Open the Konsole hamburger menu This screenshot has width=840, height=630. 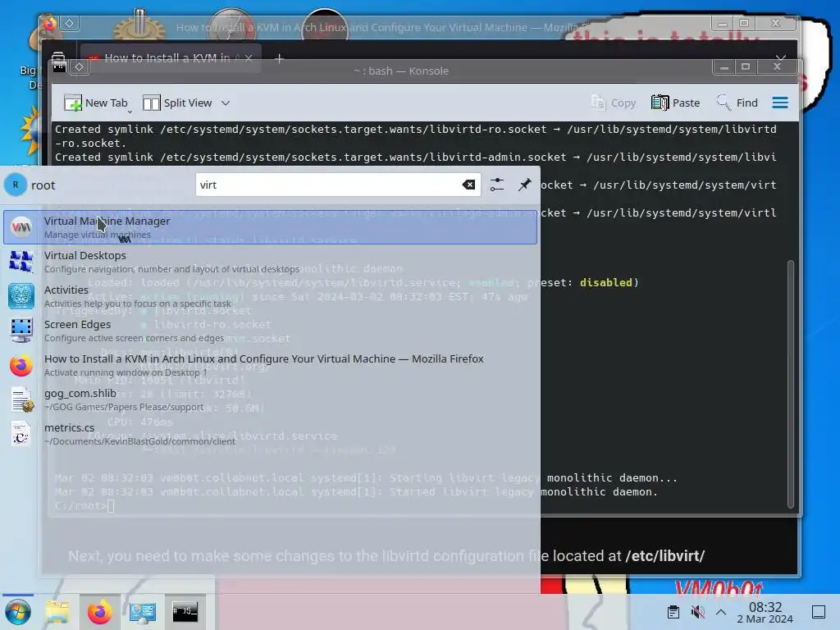(x=780, y=103)
